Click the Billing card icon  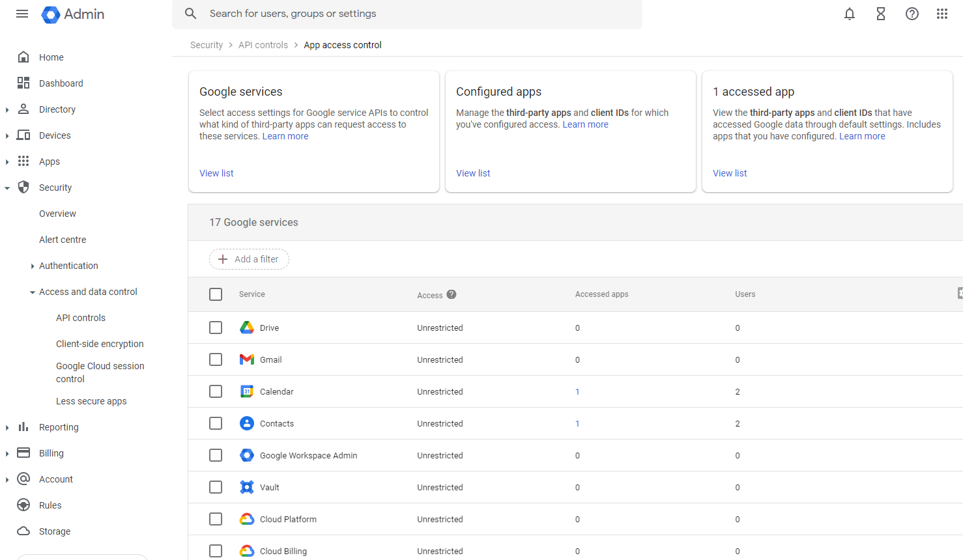pyautogui.click(x=23, y=453)
